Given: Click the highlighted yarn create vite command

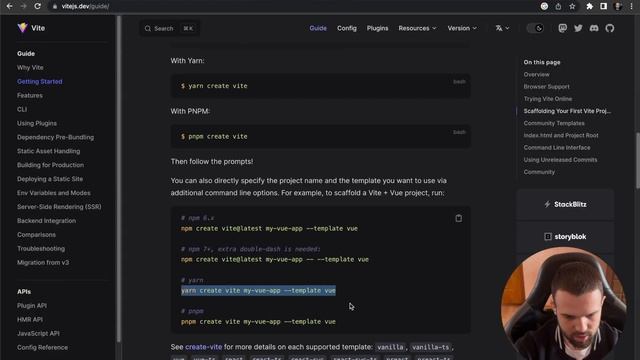Looking at the screenshot, I should click(x=258, y=291).
